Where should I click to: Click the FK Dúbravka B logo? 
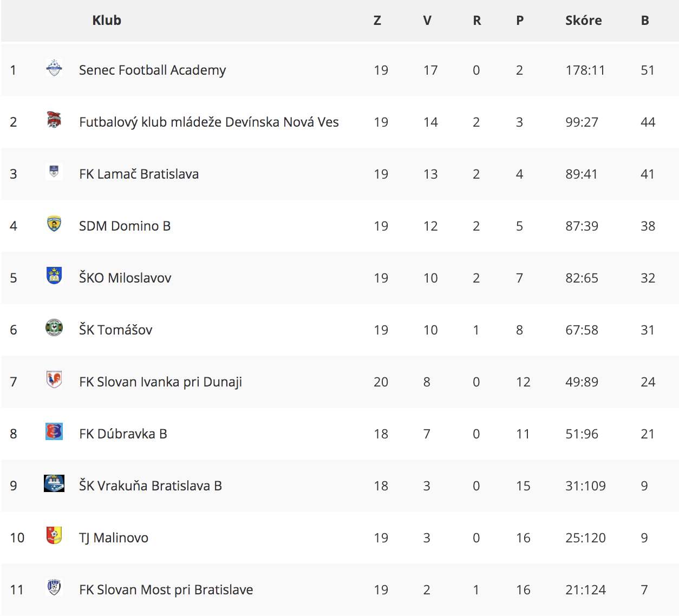54,431
